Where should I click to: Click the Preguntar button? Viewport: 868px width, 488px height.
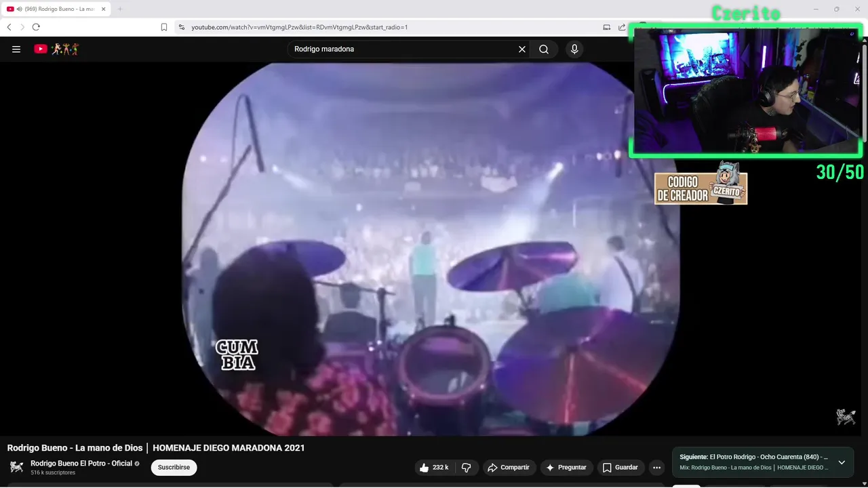click(566, 468)
